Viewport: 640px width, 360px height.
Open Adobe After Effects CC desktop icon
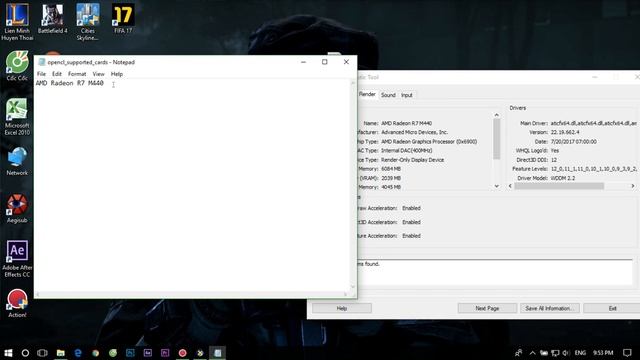[17, 259]
